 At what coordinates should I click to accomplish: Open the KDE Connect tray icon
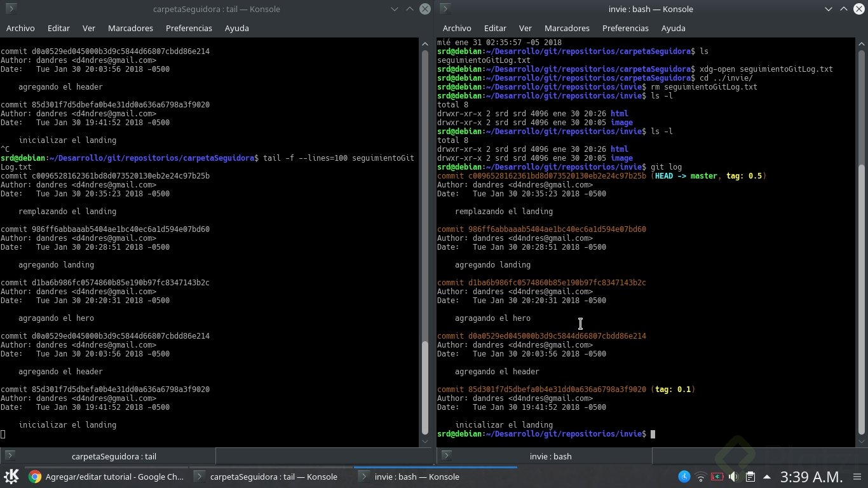click(684, 477)
